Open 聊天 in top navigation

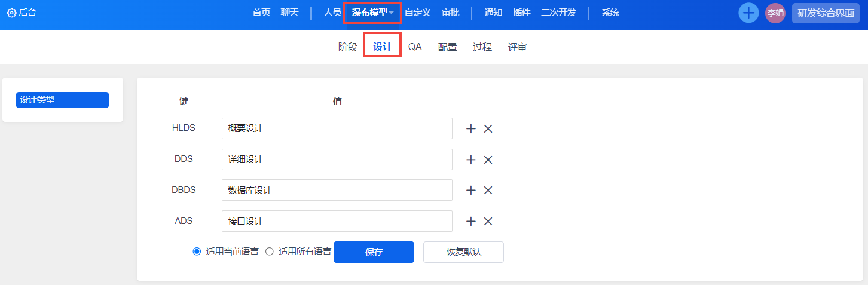290,13
